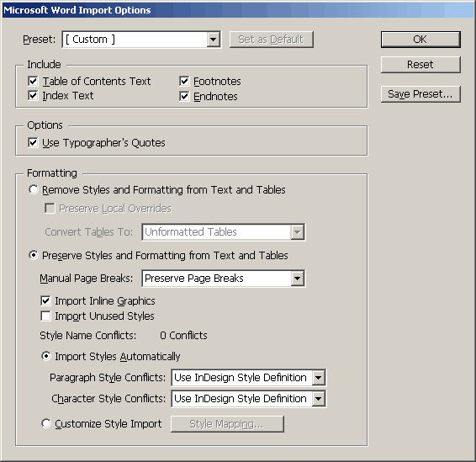Toggle Table of Contents Text checkbox
This screenshot has height=462, width=476.
click(x=33, y=81)
